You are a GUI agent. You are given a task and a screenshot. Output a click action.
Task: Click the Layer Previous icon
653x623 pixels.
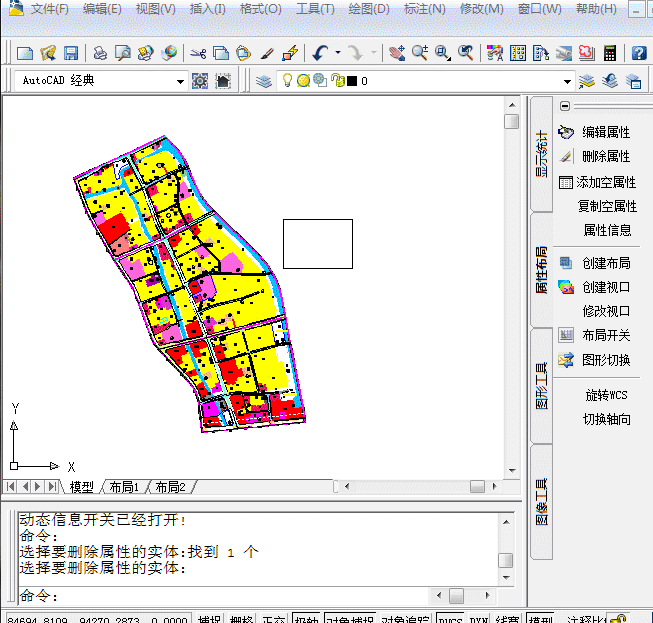[x=610, y=81]
